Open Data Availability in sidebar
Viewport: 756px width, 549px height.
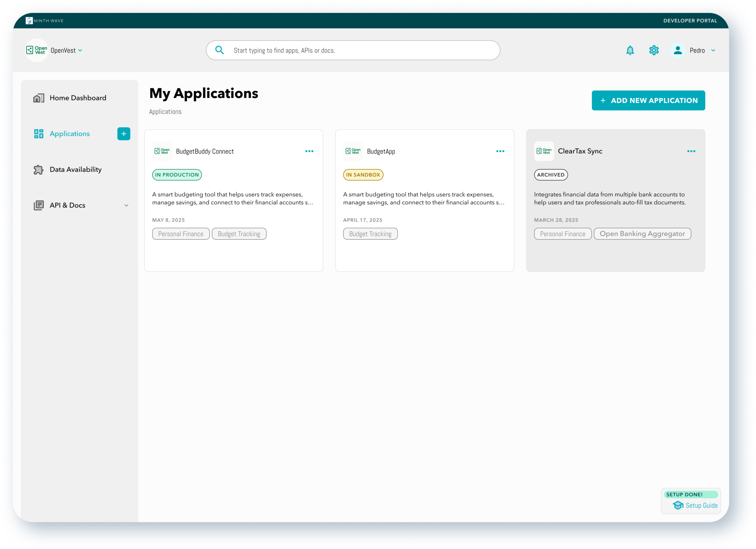(x=75, y=170)
